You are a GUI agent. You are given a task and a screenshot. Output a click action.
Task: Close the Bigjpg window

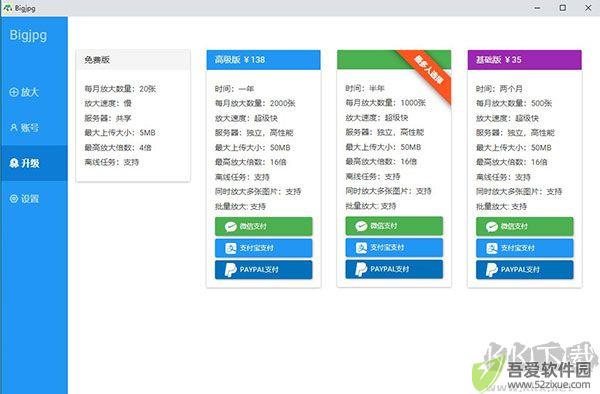pyautogui.click(x=588, y=8)
